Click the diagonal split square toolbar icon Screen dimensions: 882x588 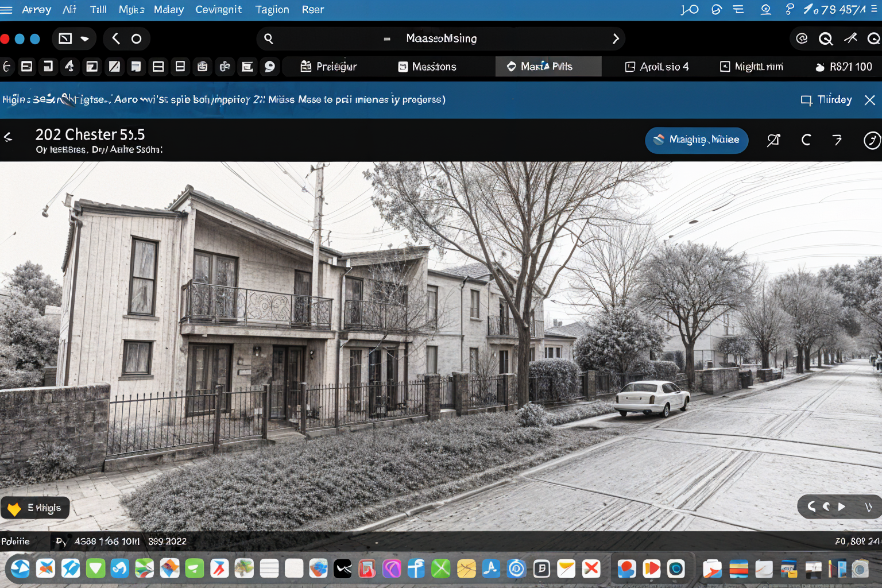[x=114, y=67]
